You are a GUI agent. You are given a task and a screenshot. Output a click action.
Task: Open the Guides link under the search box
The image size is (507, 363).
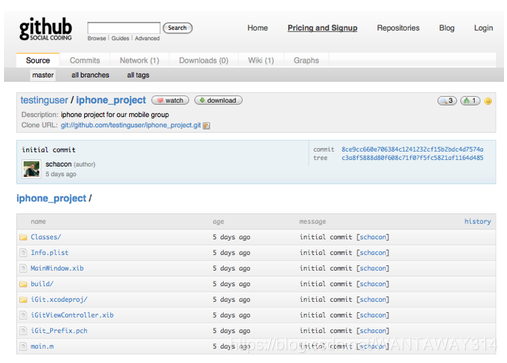[120, 38]
